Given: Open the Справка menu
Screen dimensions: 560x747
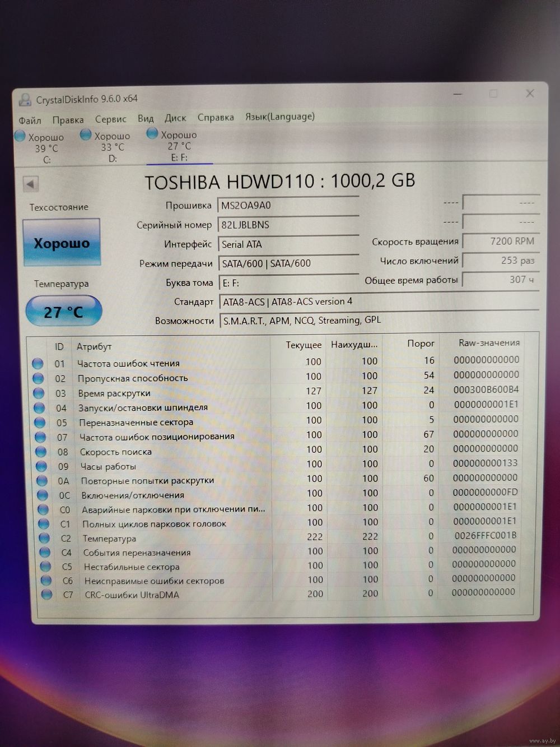Looking at the screenshot, I should tap(216, 118).
